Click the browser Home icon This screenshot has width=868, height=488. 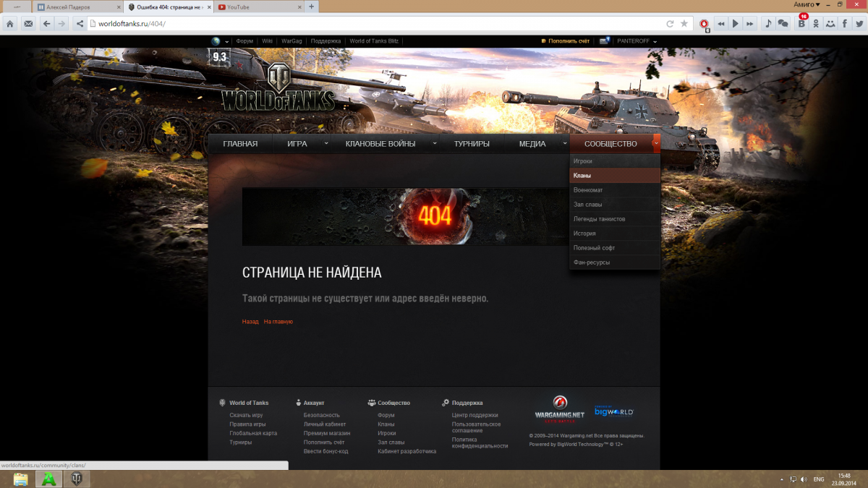pyautogui.click(x=10, y=23)
